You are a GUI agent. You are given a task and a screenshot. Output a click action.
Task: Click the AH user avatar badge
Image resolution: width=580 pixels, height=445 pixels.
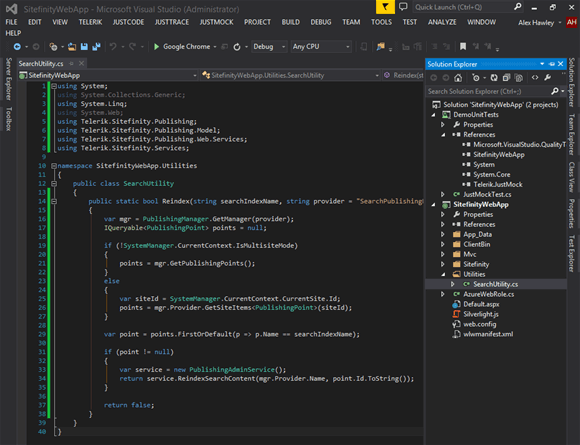tap(571, 22)
